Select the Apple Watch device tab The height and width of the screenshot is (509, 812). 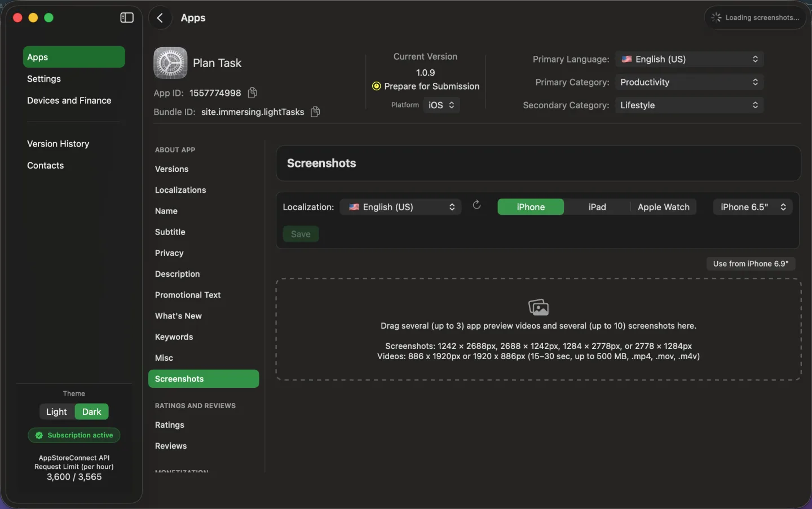coord(664,207)
